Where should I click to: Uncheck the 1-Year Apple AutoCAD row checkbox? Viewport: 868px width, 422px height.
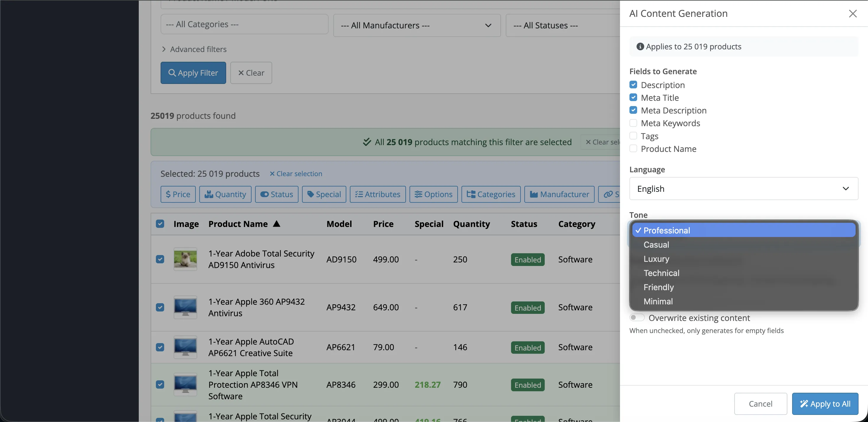[160, 347]
